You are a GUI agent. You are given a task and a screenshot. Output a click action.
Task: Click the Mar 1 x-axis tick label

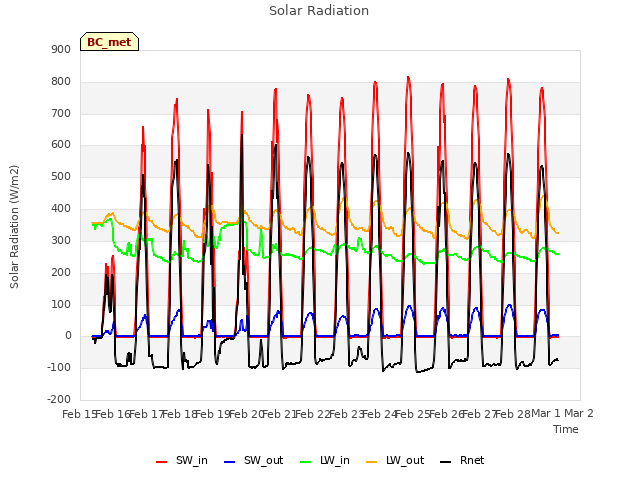(546, 414)
